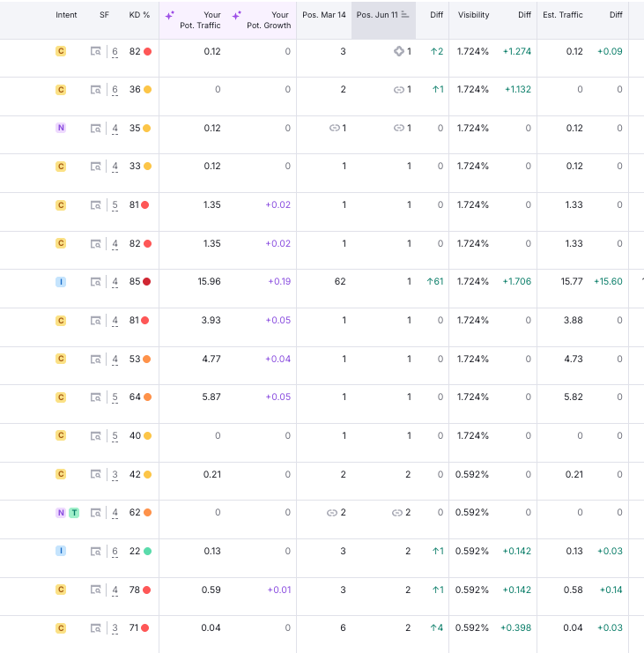This screenshot has width=644, height=653.
Task: Click the C intent badge in the KD 71 row
Action: [61, 628]
